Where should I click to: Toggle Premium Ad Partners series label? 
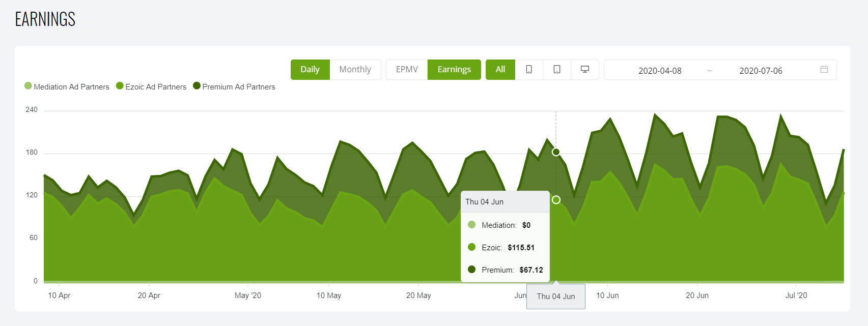point(239,87)
